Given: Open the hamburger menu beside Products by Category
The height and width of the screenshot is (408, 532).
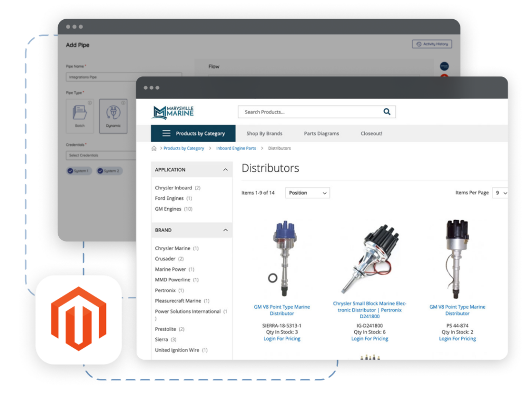Looking at the screenshot, I should click(x=166, y=133).
